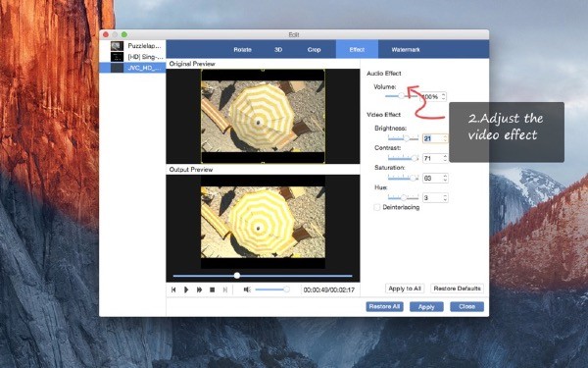This screenshot has height=368, width=588.
Task: Close the Edit dialog via Close button
Action: pyautogui.click(x=466, y=306)
